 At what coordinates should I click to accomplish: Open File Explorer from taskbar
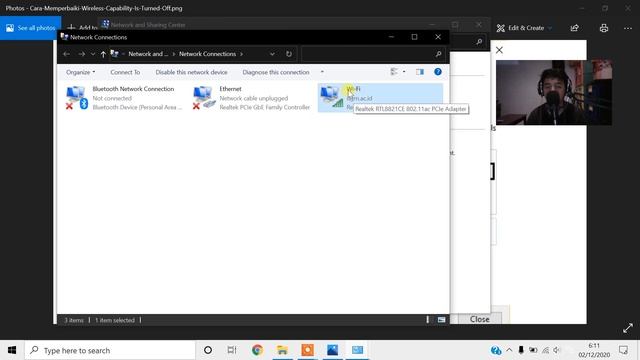(x=282, y=350)
